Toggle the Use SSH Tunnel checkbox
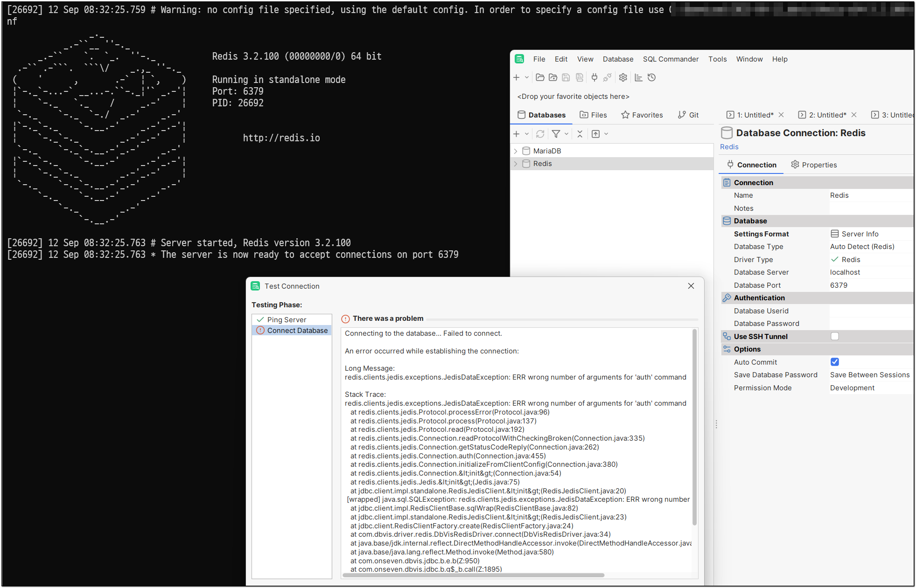Image resolution: width=916 pixels, height=588 pixels. point(835,336)
